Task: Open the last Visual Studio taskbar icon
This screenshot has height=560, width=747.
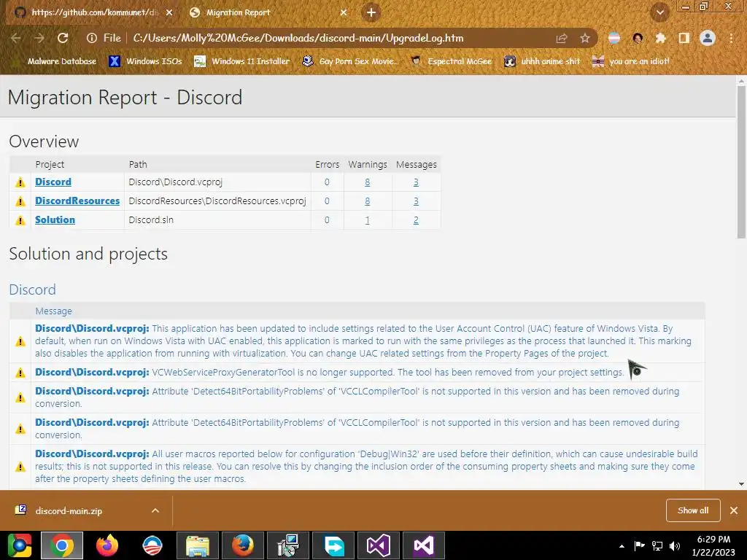Action: (x=424, y=545)
